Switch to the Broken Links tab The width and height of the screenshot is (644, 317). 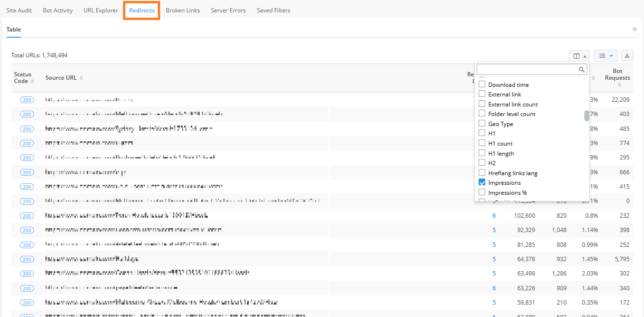tap(183, 11)
